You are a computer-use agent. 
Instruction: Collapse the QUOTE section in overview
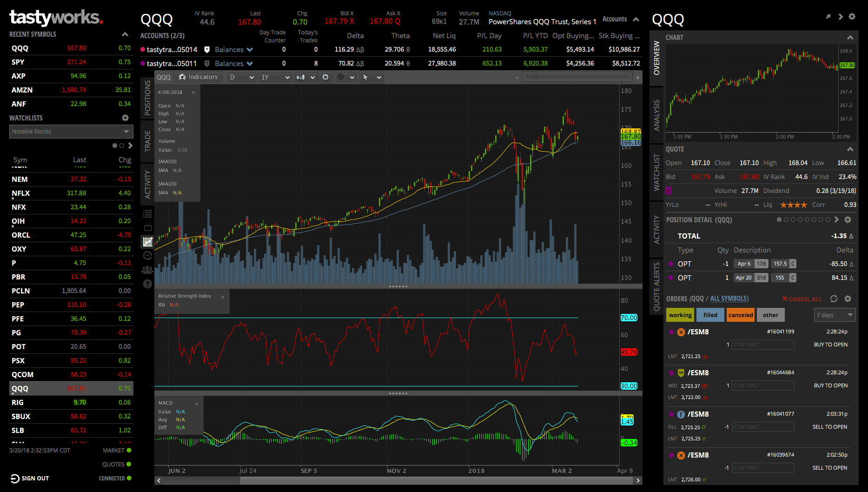pyautogui.click(x=850, y=149)
